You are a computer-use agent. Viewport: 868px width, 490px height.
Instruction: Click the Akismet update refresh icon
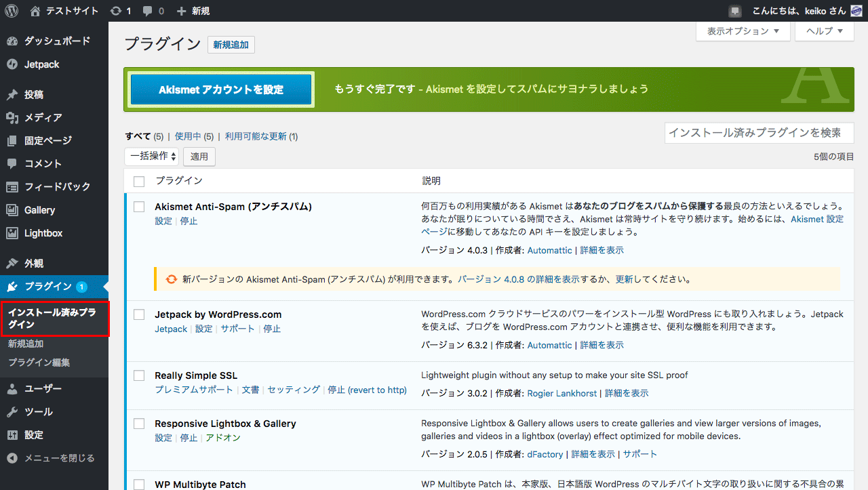[x=172, y=279]
